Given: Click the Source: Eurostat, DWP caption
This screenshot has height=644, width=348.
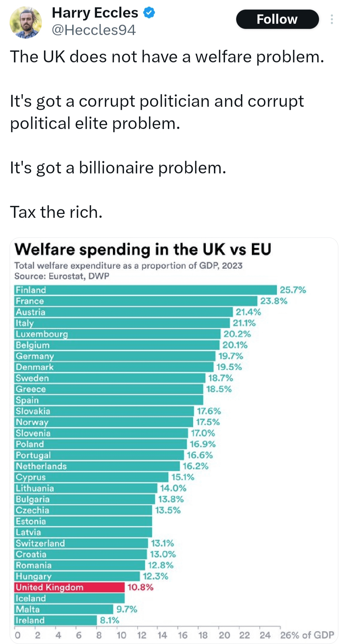Looking at the screenshot, I should 62,276.
